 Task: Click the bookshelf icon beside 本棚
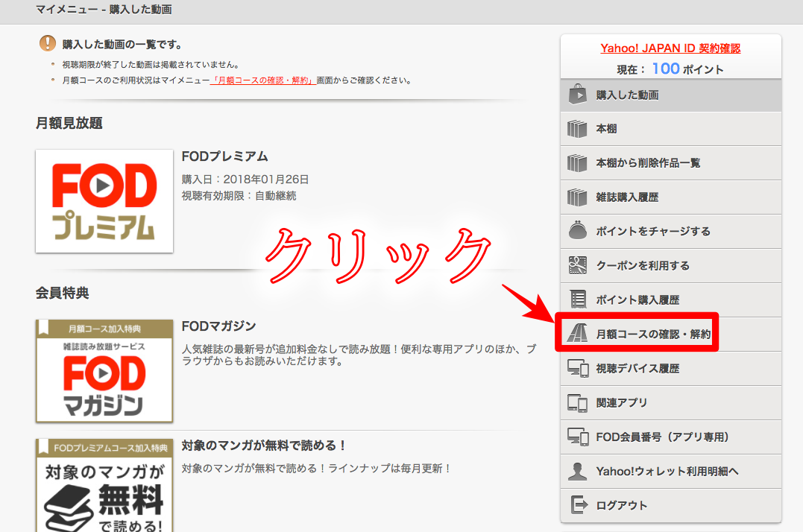click(x=577, y=129)
